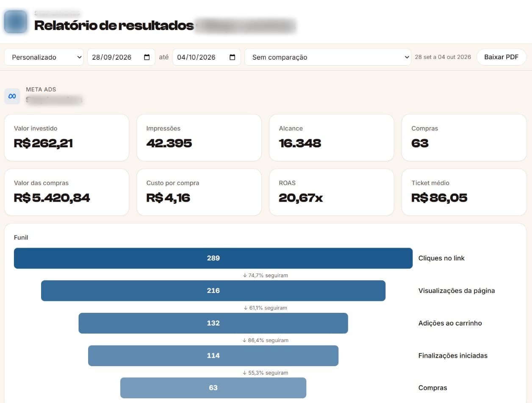Image resolution: width=532 pixels, height=403 pixels.
Task: Click the R$ 86,05 value
Action: (x=439, y=198)
